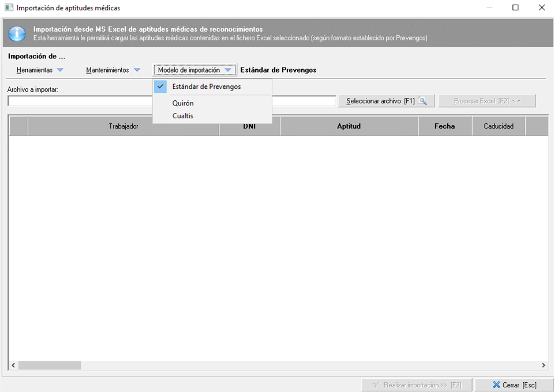554x392 pixels.
Task: Click the window app icon in title bar
Action: pos(9,7)
